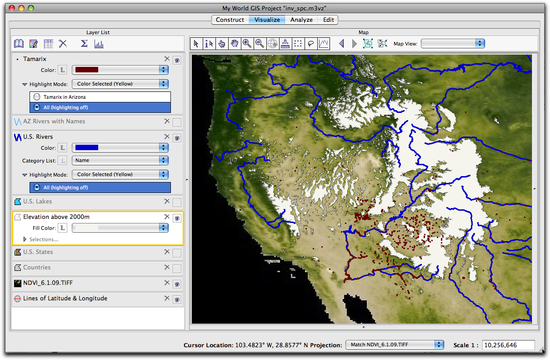This screenshot has height=360, width=550.
Task: Select the Tamarix in Arizona radio button
Action: pyautogui.click(x=37, y=97)
